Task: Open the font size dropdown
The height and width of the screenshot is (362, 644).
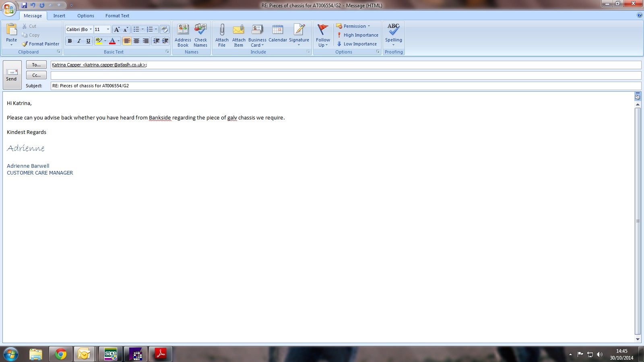Action: click(108, 29)
